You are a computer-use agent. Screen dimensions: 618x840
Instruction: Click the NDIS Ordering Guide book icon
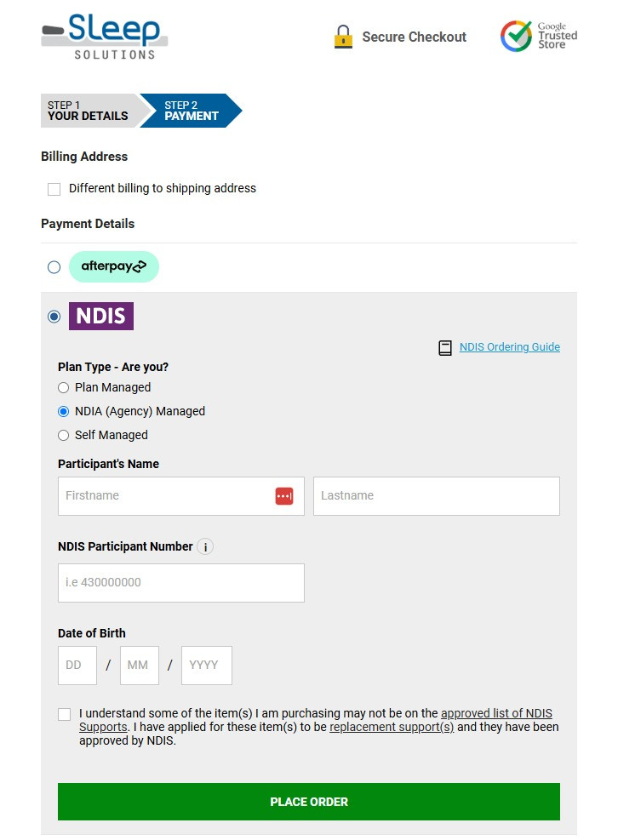click(x=445, y=347)
